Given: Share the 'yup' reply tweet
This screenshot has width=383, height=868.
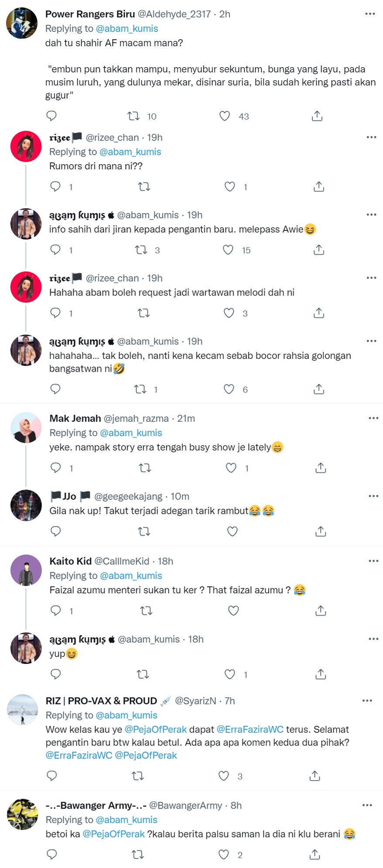Looking at the screenshot, I should pyautogui.click(x=321, y=674).
